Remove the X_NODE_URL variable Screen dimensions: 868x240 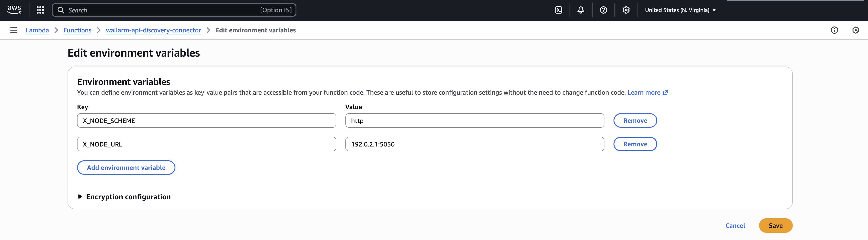point(635,144)
